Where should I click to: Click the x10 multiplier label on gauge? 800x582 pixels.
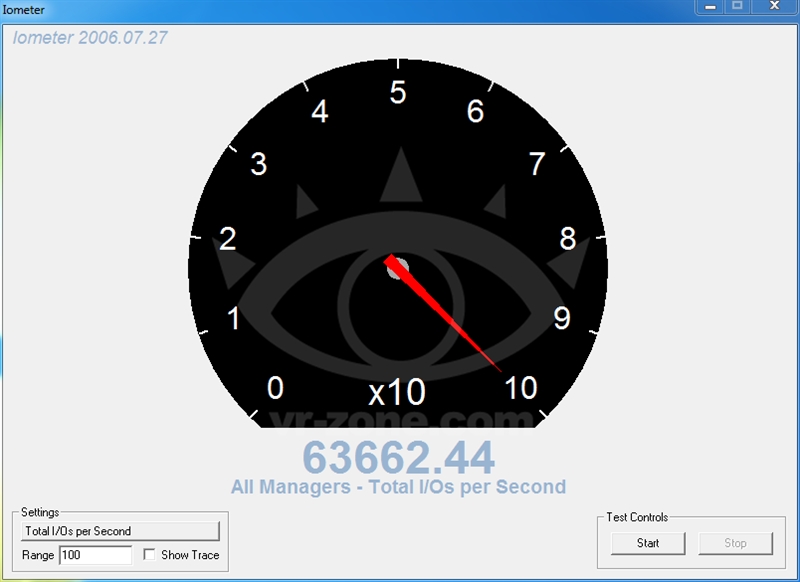point(397,391)
